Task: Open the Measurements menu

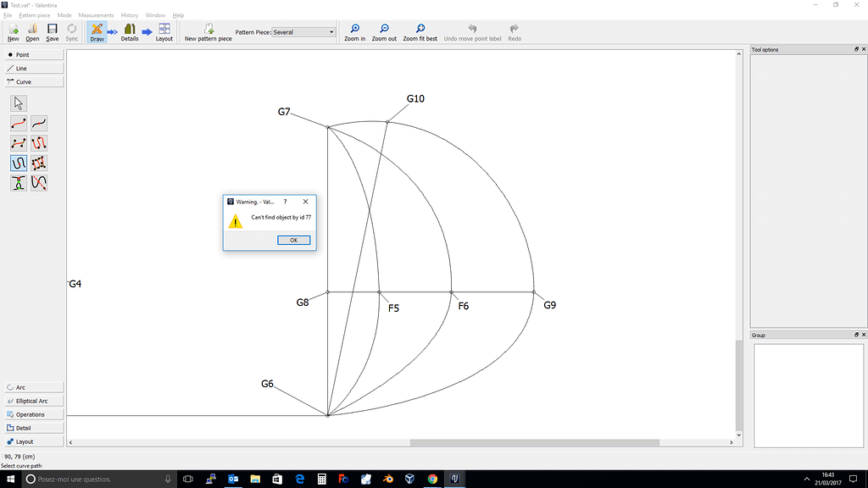Action: [x=96, y=14]
